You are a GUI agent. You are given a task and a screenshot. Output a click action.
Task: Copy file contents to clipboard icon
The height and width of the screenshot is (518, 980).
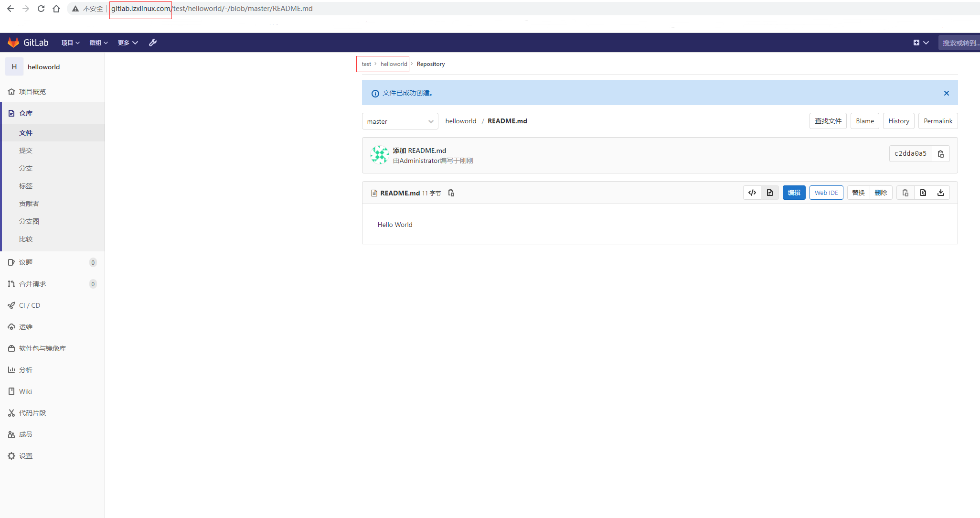tap(905, 193)
